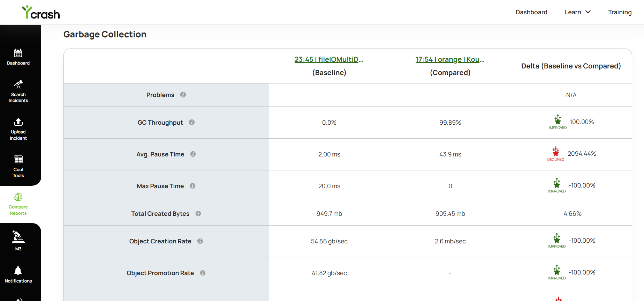The image size is (644, 301).
Task: Click the 43.9 ms compared value
Action: [x=450, y=154]
